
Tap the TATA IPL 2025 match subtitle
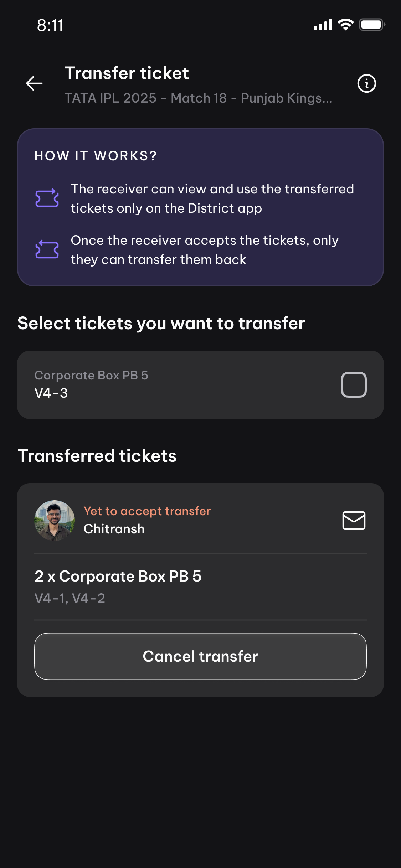tap(198, 98)
